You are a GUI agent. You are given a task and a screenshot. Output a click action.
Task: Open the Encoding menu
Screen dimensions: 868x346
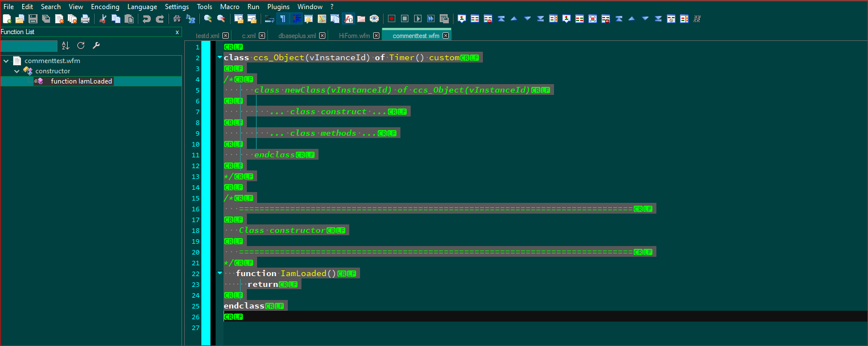click(105, 7)
